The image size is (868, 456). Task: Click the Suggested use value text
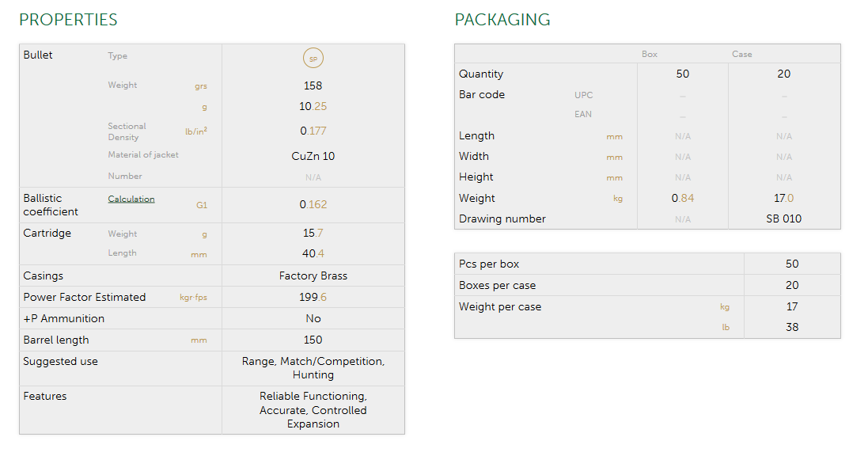(313, 367)
